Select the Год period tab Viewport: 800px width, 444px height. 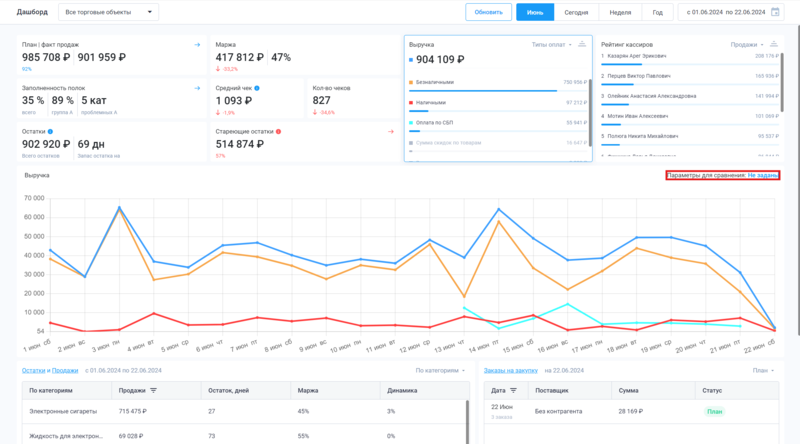click(x=657, y=12)
